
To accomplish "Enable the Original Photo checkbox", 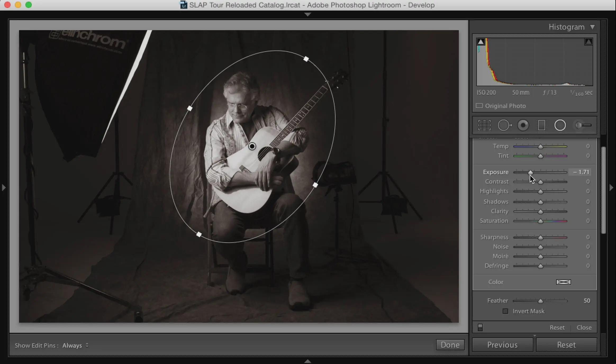I will click(479, 106).
